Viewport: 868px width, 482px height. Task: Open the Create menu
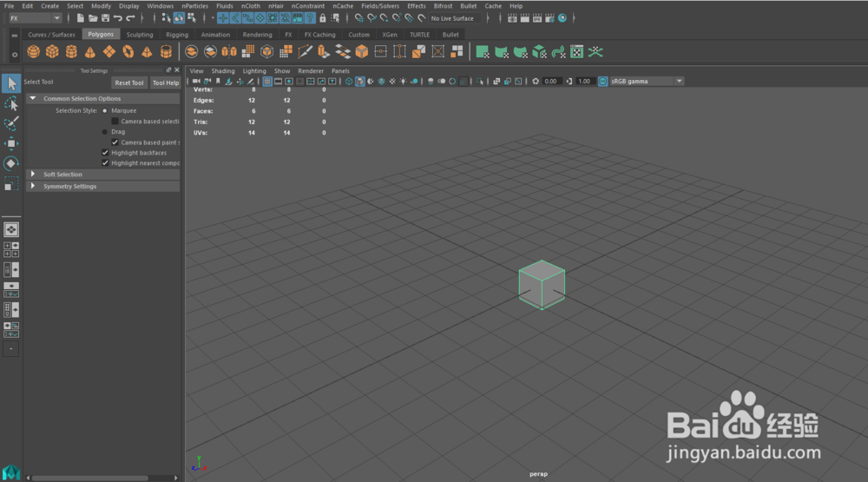click(x=49, y=6)
